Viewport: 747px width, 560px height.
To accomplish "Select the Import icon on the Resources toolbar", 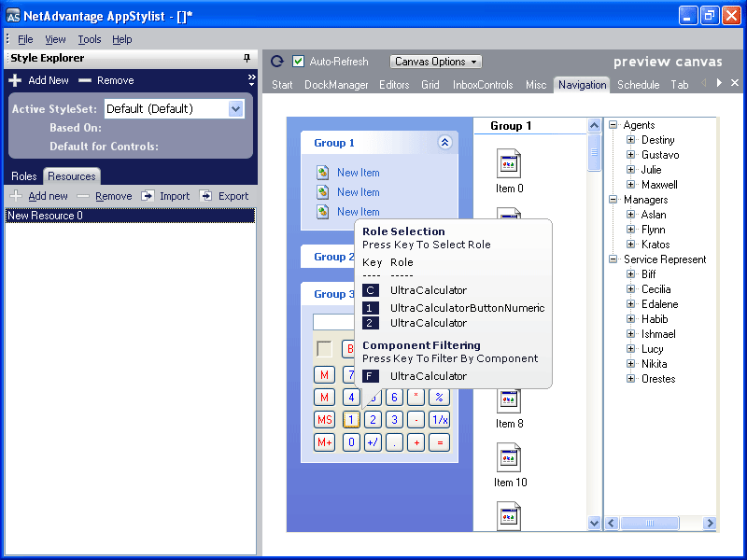I will [x=148, y=196].
